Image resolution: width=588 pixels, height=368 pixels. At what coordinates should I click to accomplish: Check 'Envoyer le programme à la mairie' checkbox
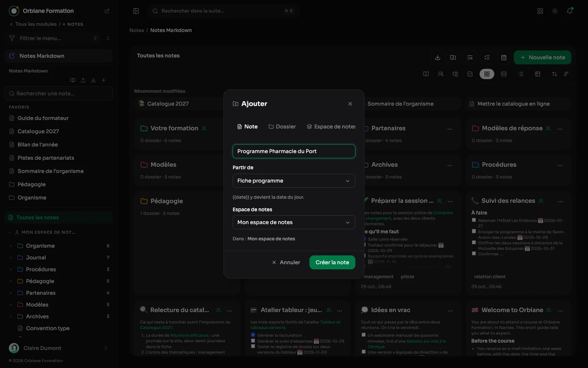pyautogui.click(x=474, y=231)
